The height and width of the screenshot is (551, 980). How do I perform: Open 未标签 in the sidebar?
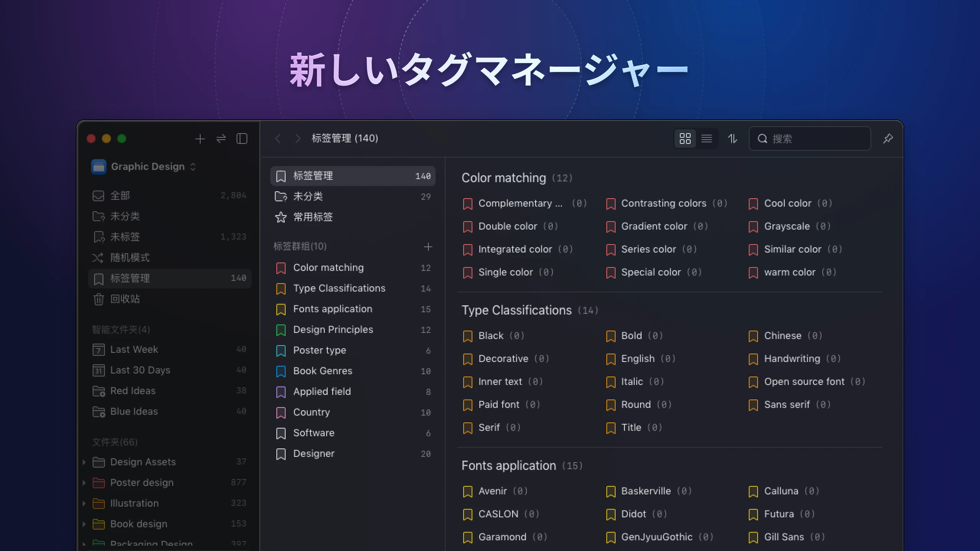point(170,237)
